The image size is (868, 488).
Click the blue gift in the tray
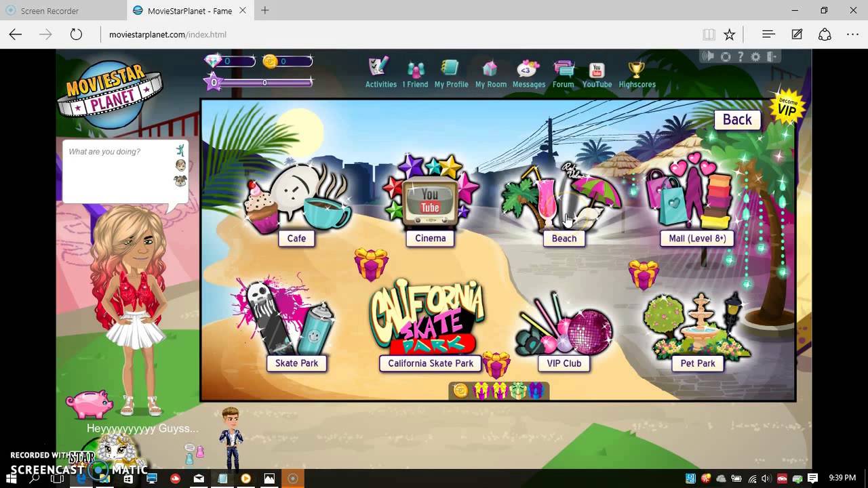[536, 390]
